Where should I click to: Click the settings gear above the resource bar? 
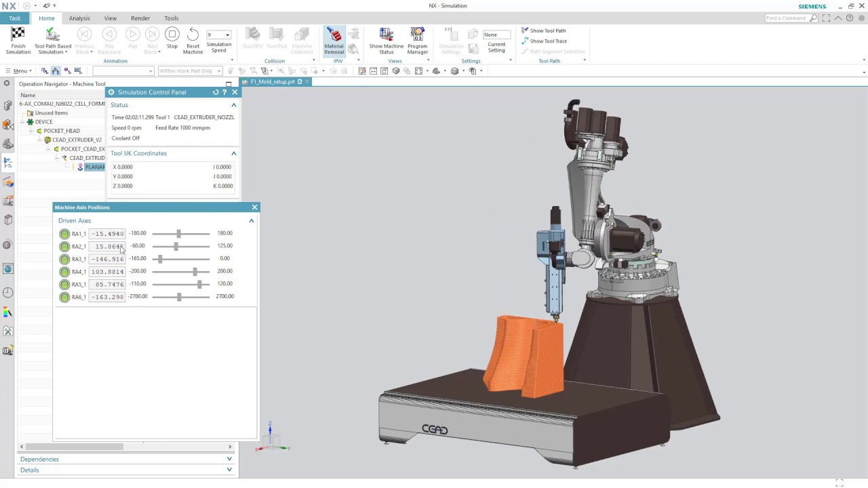7,83
